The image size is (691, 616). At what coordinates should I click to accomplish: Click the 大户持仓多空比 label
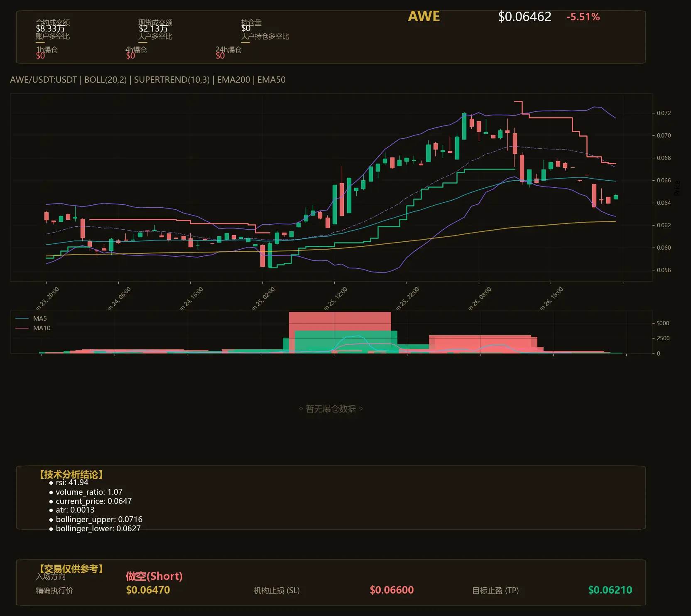265,37
